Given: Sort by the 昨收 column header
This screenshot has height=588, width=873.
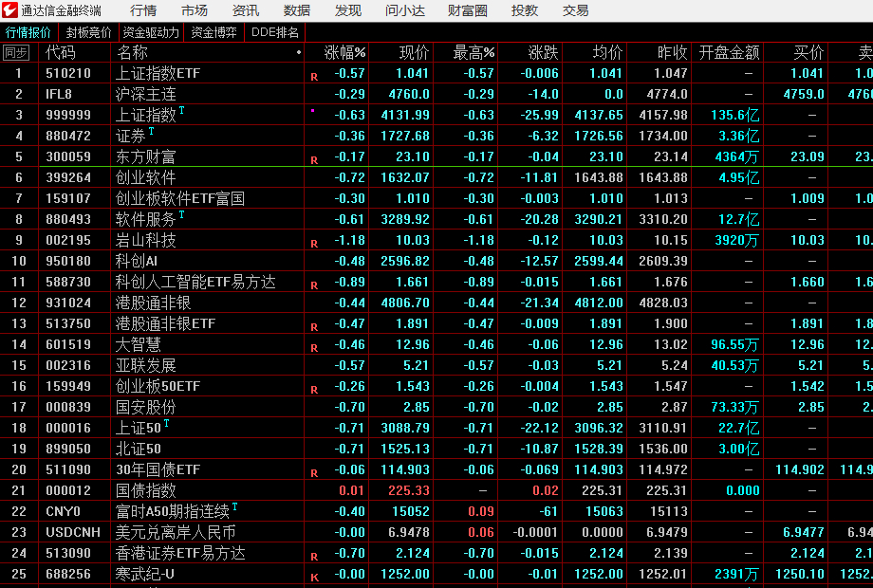Looking at the screenshot, I should [x=672, y=53].
